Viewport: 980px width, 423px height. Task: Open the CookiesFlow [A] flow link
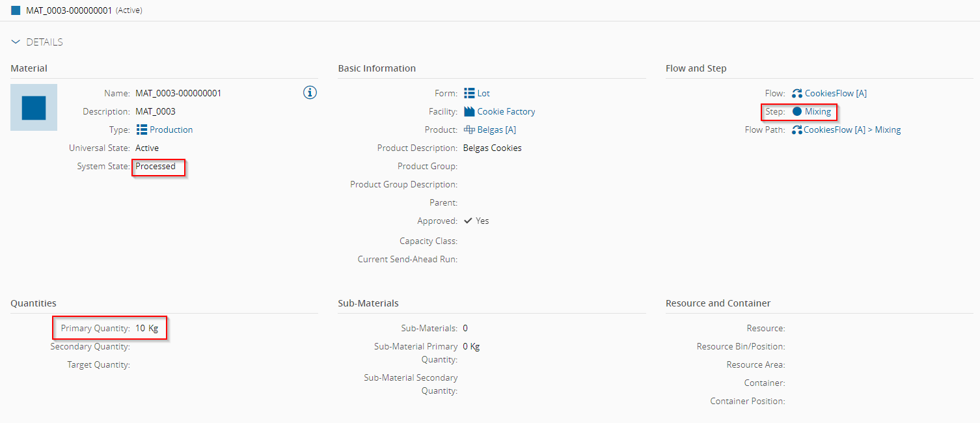[x=836, y=93]
